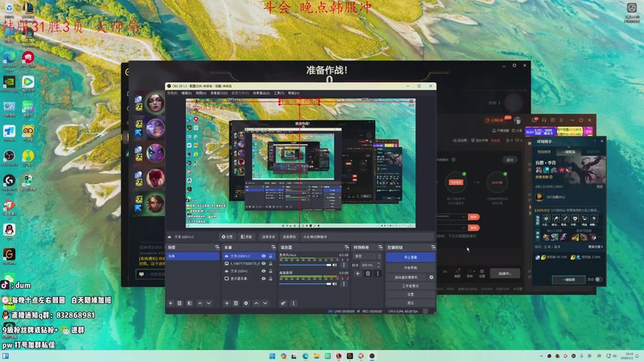
Task: Open microphone track three-dot options menu
Action: 344,265
